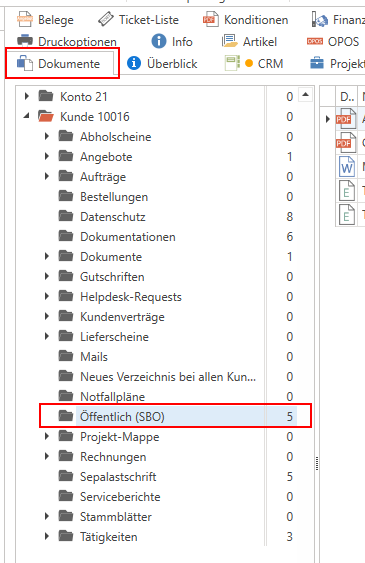Select the second E-file icon in list
This screenshot has width=365, height=563.
(347, 215)
